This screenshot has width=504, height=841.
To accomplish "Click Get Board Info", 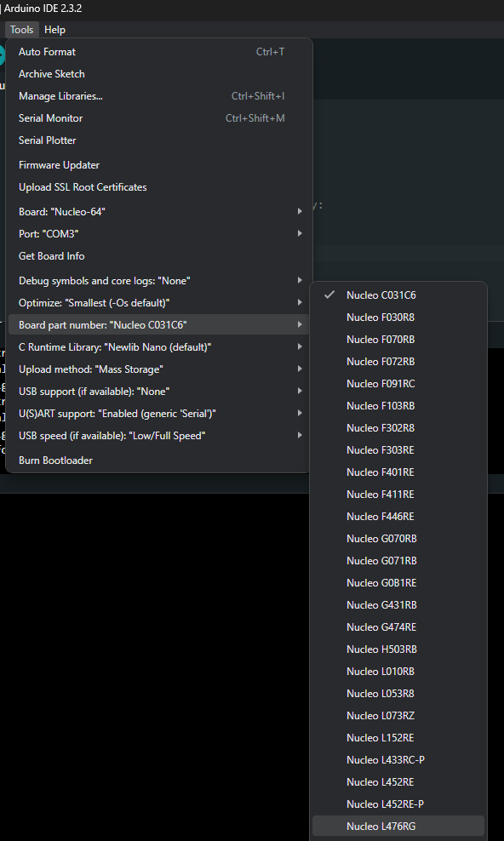I will [158, 256].
